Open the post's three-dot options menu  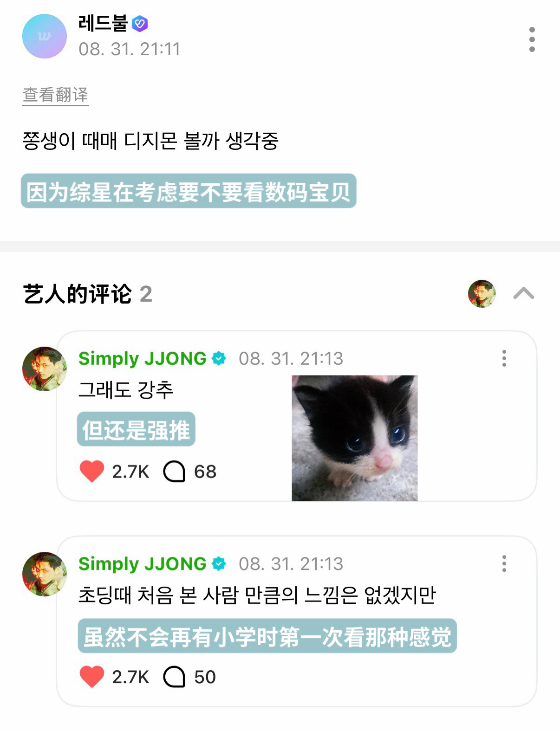(x=532, y=39)
